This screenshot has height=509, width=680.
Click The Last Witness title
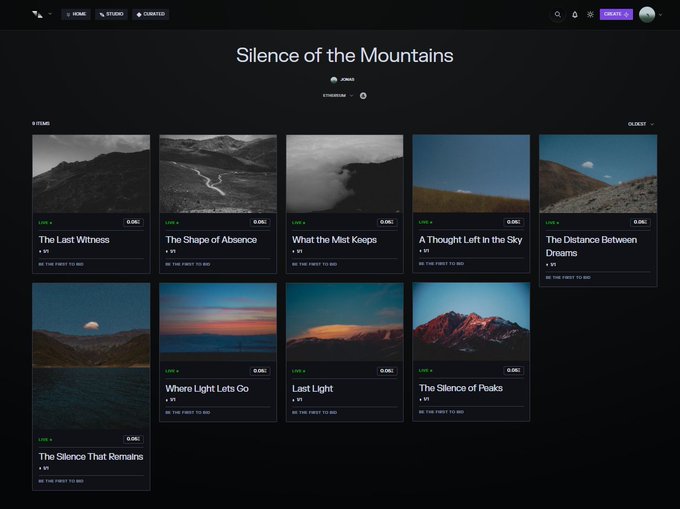click(74, 240)
